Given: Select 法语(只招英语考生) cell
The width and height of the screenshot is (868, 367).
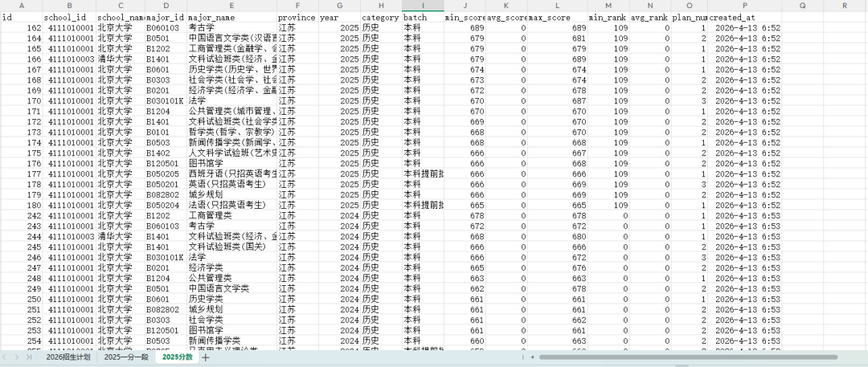Looking at the screenshot, I should point(232,206).
